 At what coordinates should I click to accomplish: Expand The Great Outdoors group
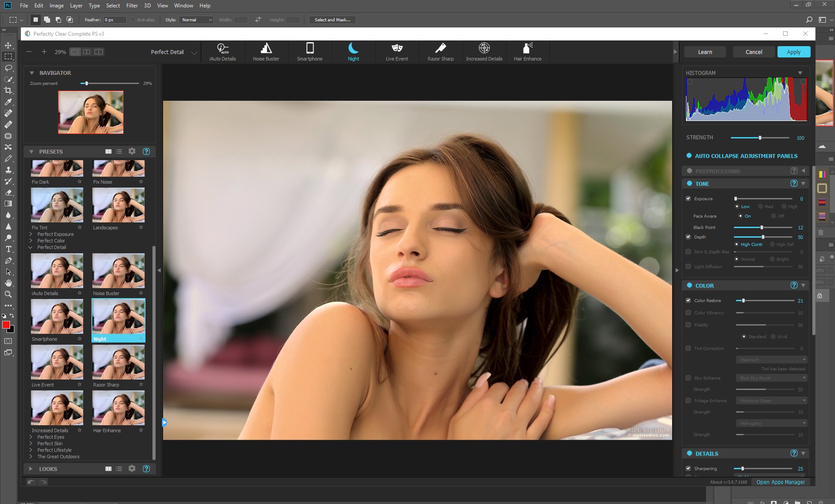[31, 457]
